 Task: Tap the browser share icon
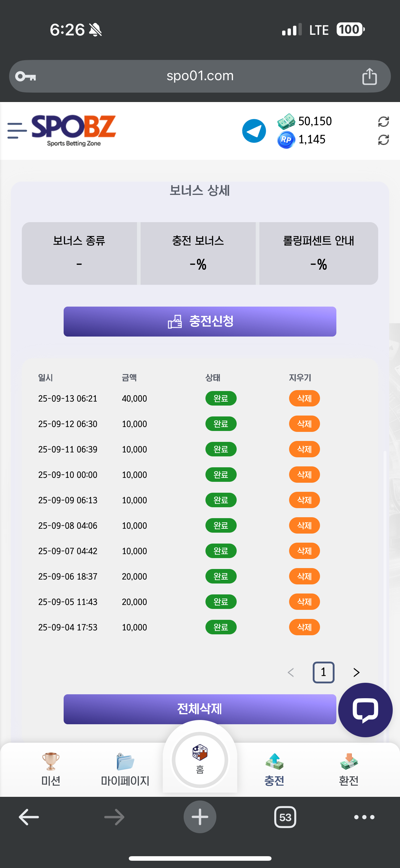coord(369,77)
